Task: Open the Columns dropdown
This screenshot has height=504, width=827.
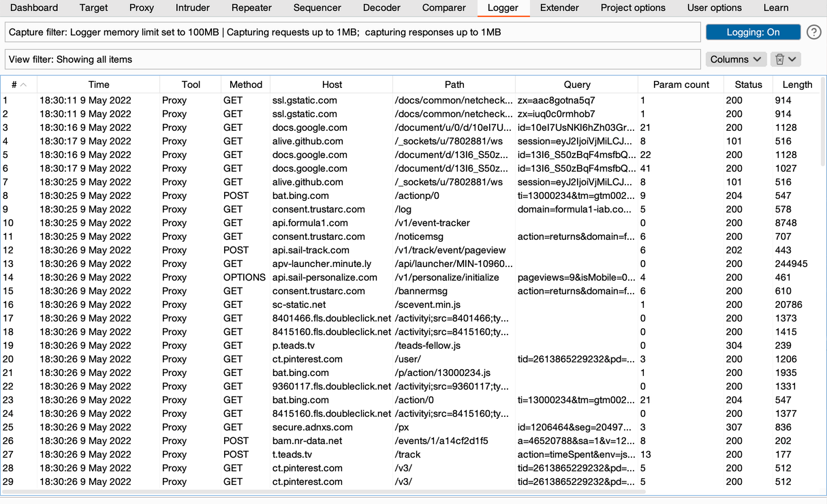Action: click(x=736, y=59)
